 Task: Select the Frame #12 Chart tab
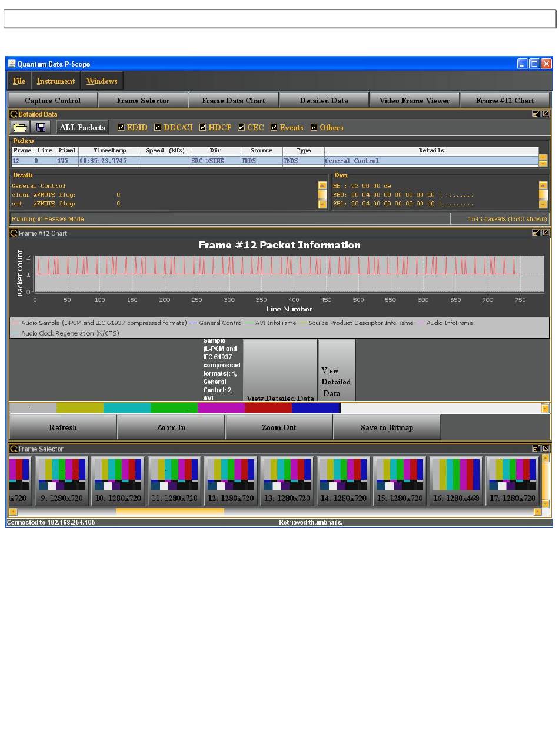tap(505, 101)
